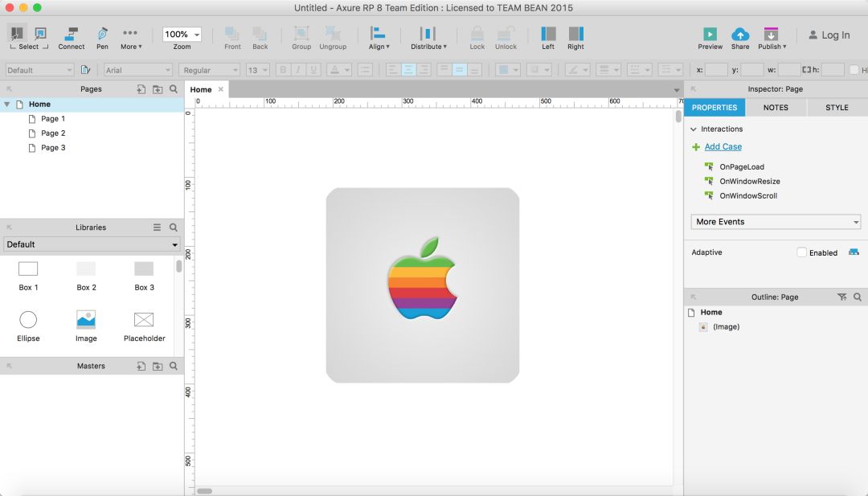868x496 pixels.
Task: Search the Libraries panel
Action: tap(174, 228)
